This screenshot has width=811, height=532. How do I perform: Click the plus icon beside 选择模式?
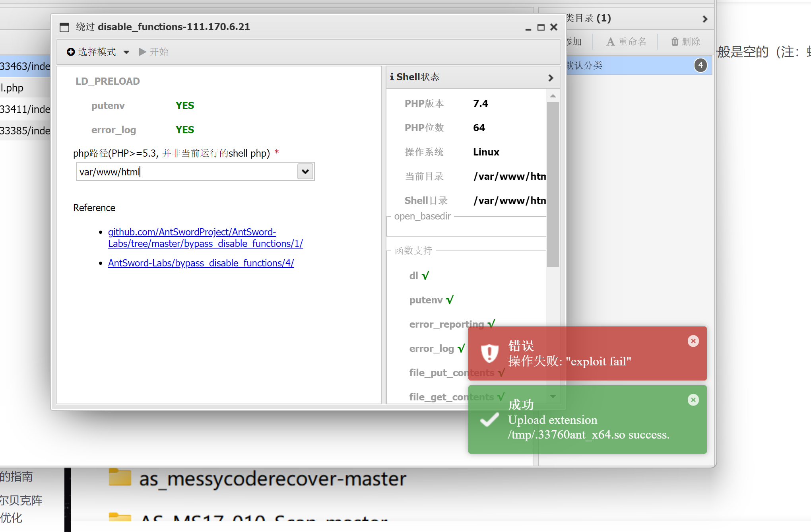click(71, 52)
